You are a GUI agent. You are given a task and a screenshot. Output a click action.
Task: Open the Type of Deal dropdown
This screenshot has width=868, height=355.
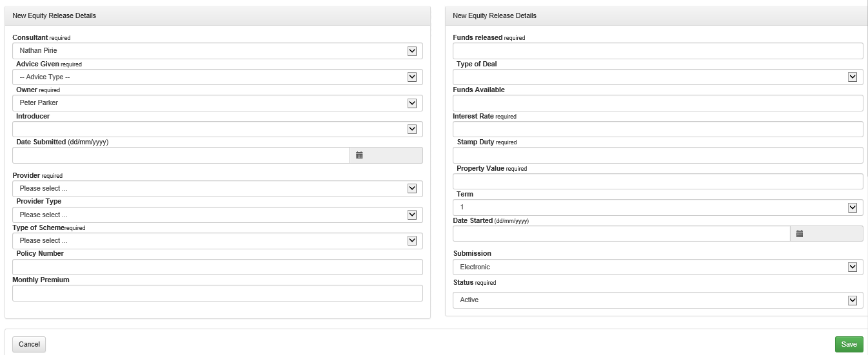pyautogui.click(x=658, y=77)
